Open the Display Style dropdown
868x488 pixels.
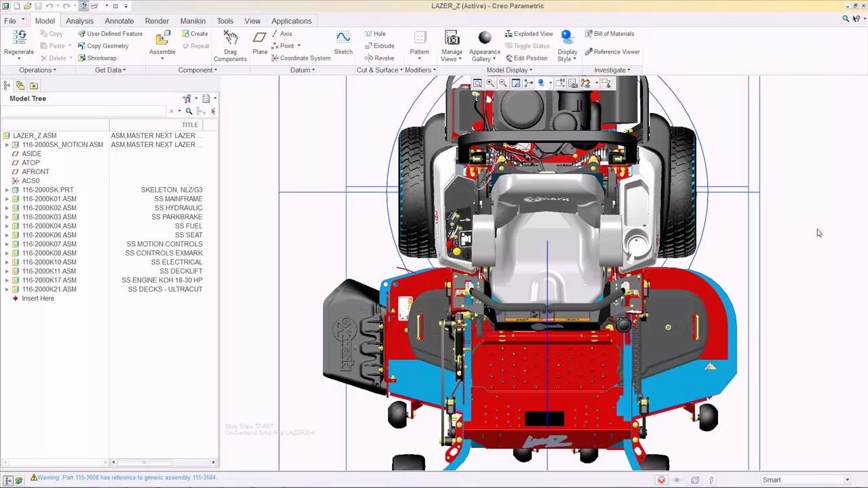click(x=568, y=55)
